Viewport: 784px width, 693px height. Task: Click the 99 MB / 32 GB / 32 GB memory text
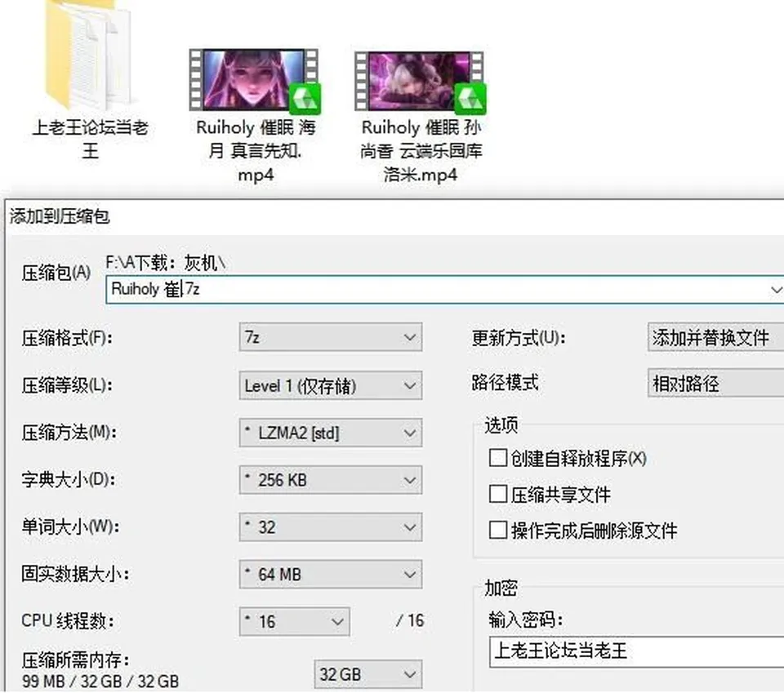pyautogui.click(x=100, y=681)
